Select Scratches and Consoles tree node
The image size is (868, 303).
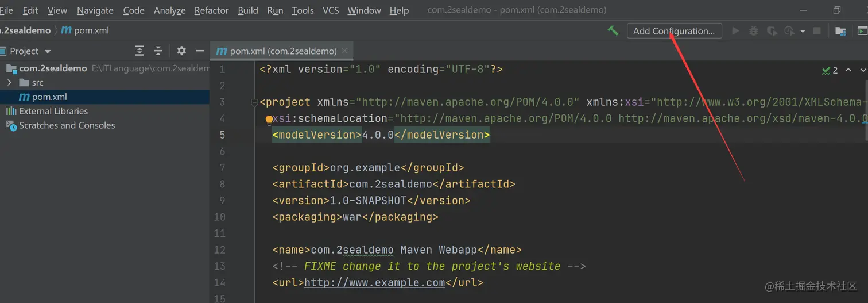[x=104, y=125]
